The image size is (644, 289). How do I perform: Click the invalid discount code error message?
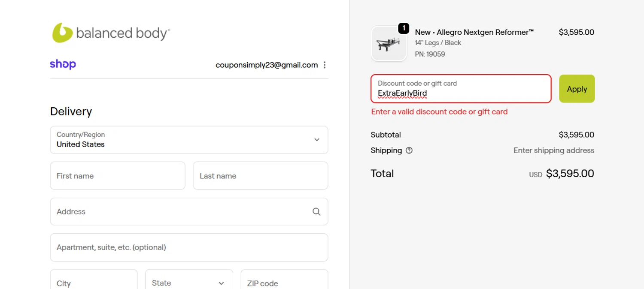click(x=439, y=111)
